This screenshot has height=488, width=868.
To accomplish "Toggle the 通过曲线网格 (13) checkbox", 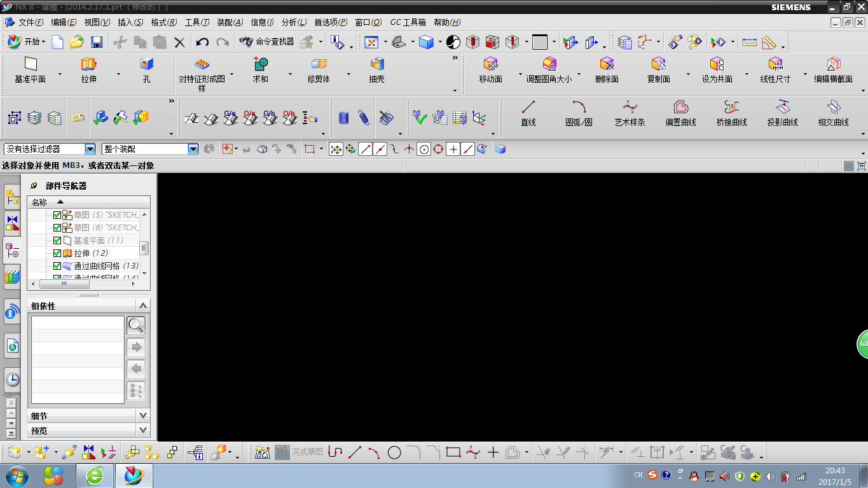I will (57, 266).
